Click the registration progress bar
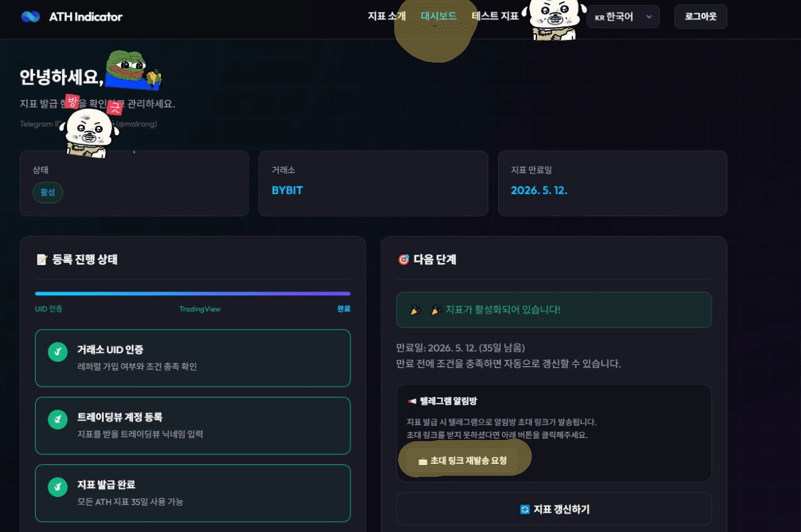 (x=193, y=293)
